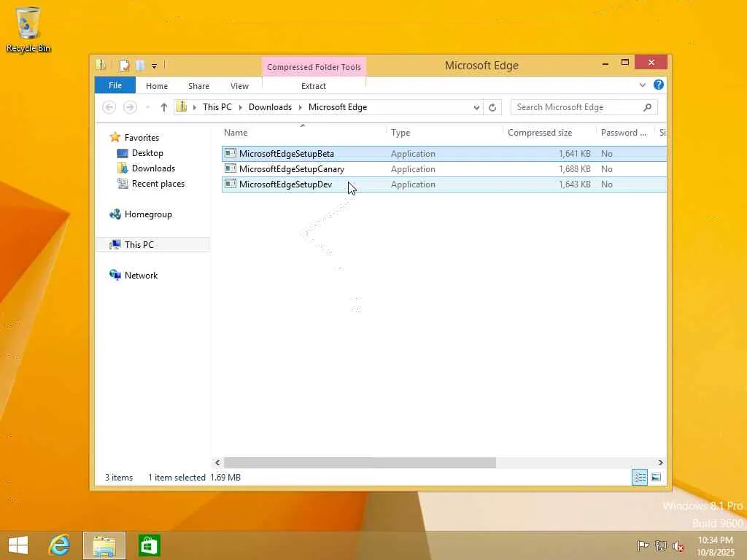747x560 pixels.
Task: Click the search magnifier icon
Action: pos(648,107)
